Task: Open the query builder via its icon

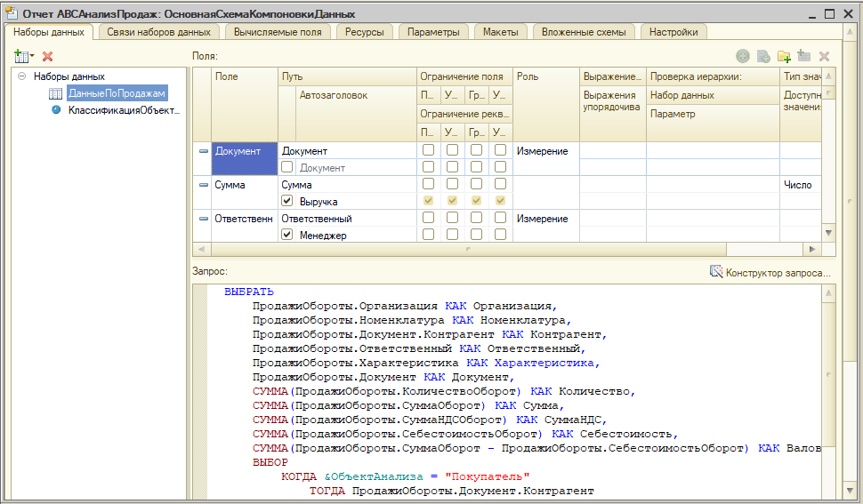Action: (715, 272)
